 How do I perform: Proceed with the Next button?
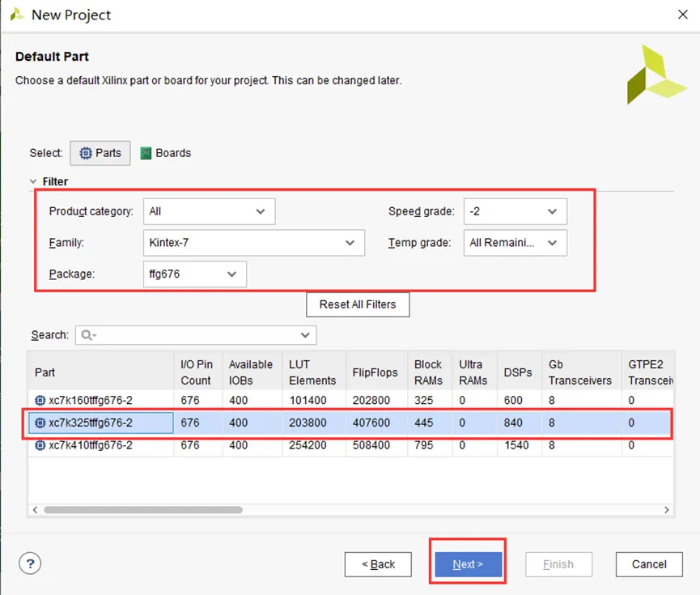(469, 564)
